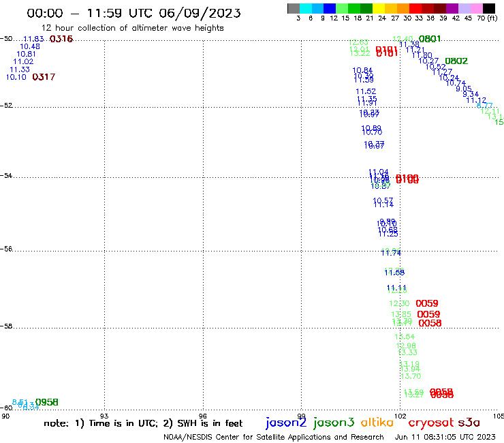
Task: Click the '-58' latitude axis label
Action: pyautogui.click(x=6, y=326)
